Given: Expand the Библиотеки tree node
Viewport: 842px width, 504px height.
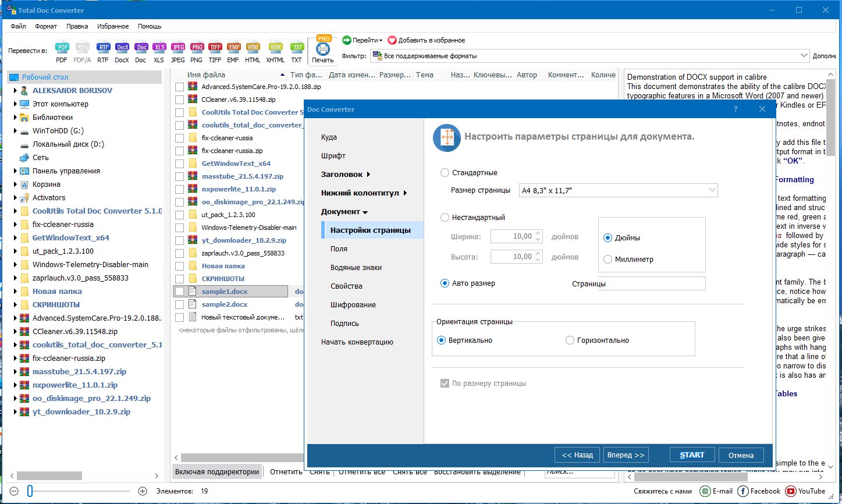Looking at the screenshot, I should coord(16,117).
